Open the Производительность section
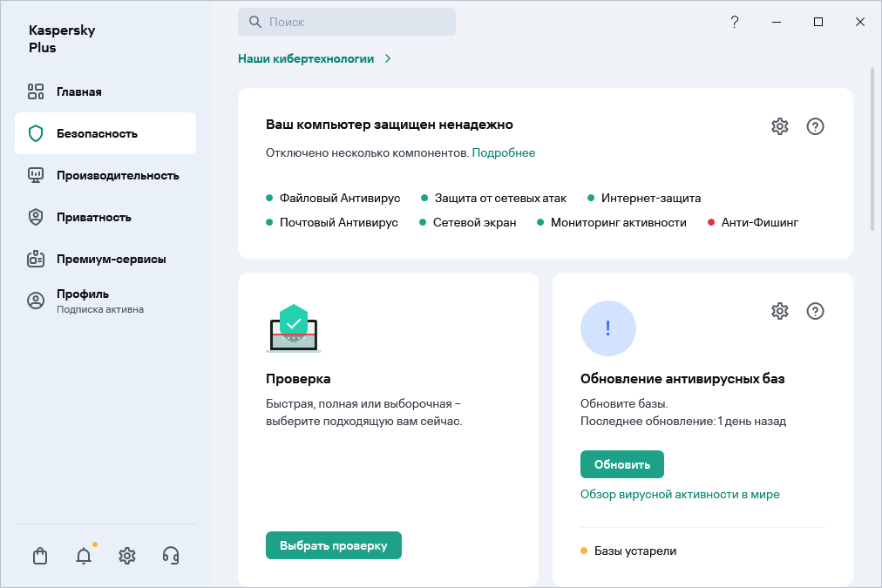 (x=105, y=175)
